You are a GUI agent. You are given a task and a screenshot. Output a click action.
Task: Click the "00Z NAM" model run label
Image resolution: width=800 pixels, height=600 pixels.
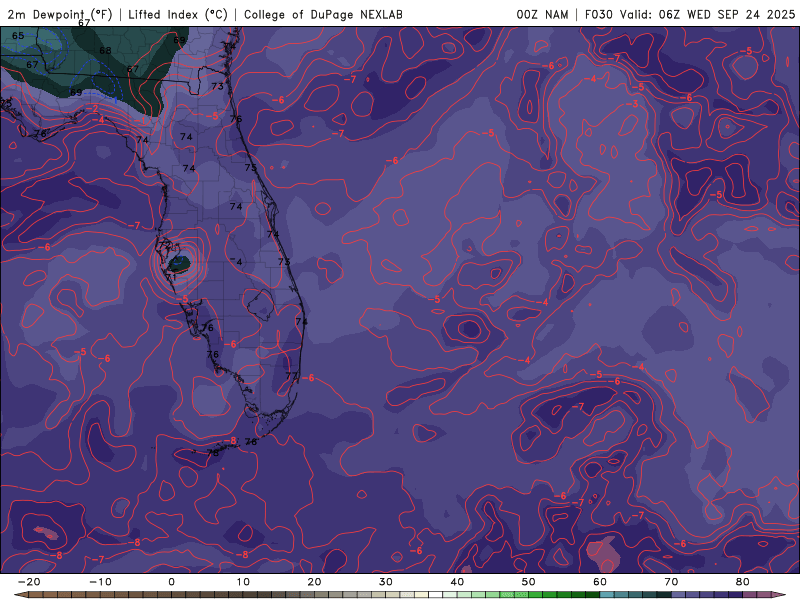click(x=542, y=14)
